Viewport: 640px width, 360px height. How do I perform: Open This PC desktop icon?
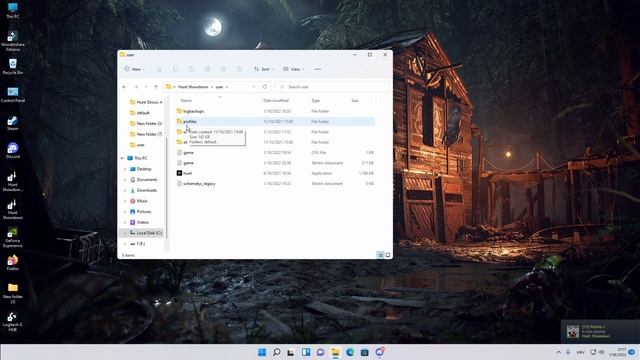[13, 11]
